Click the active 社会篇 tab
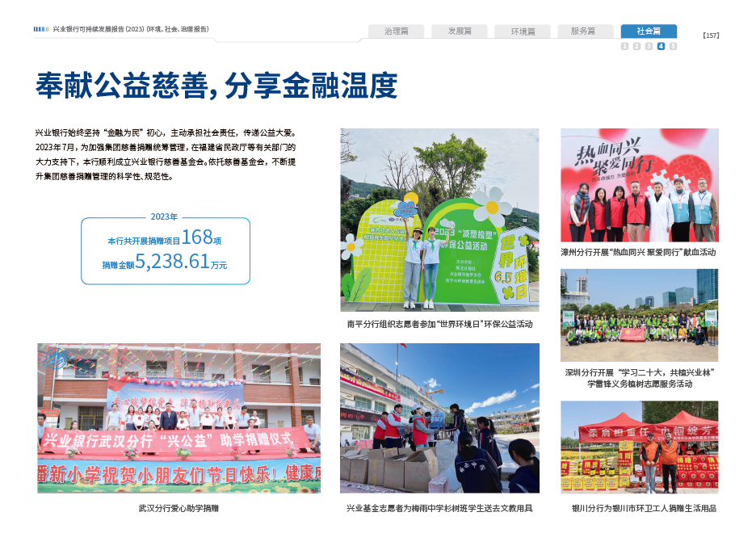Viewport: 756px width, 550px height. pos(649,31)
